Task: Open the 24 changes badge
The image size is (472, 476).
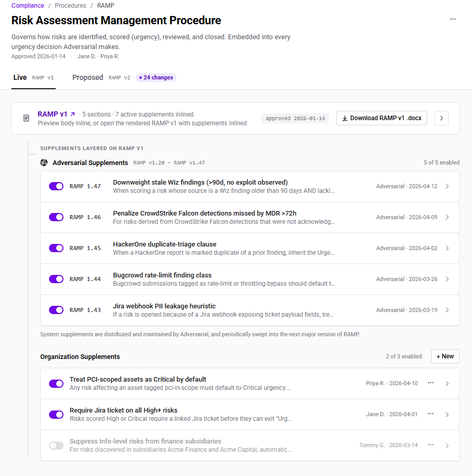Action: tap(156, 78)
